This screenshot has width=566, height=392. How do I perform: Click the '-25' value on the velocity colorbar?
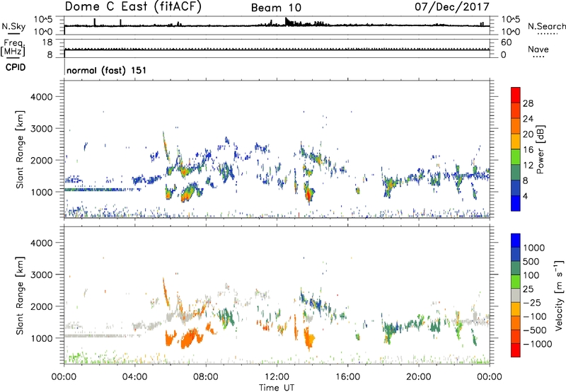[x=532, y=303]
